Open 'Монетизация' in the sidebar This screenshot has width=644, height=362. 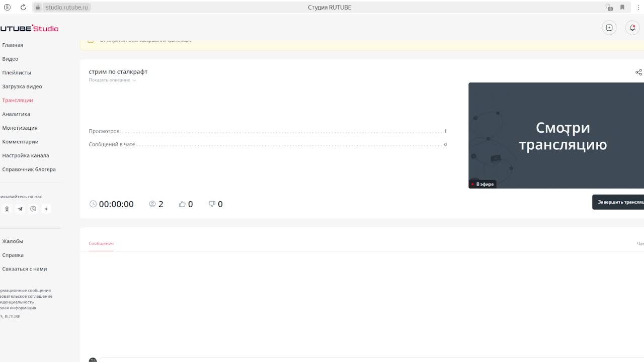pyautogui.click(x=20, y=128)
